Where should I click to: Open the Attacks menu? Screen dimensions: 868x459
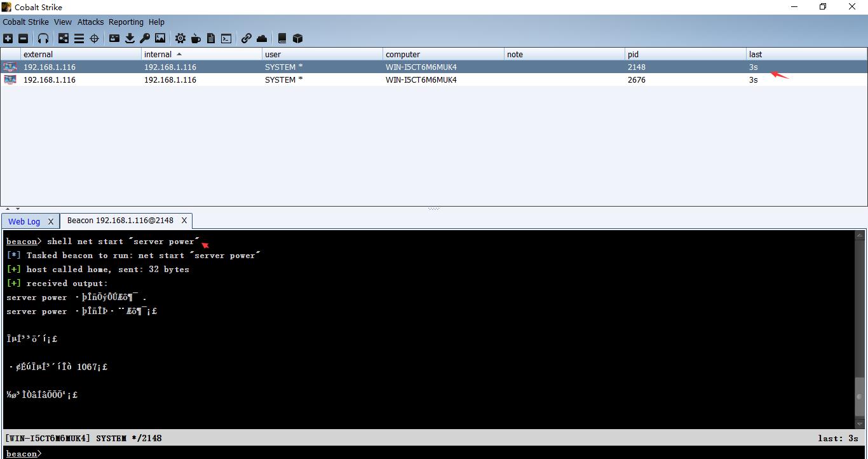pos(90,22)
